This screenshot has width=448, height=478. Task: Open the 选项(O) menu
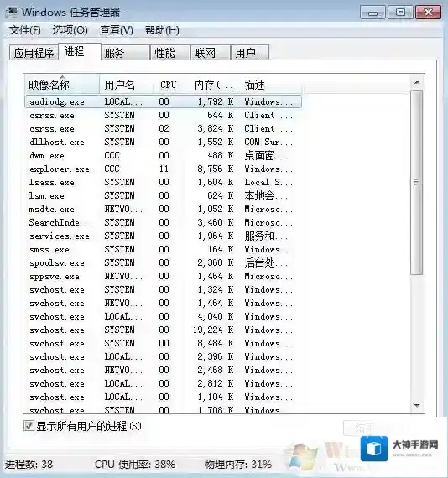point(70,30)
